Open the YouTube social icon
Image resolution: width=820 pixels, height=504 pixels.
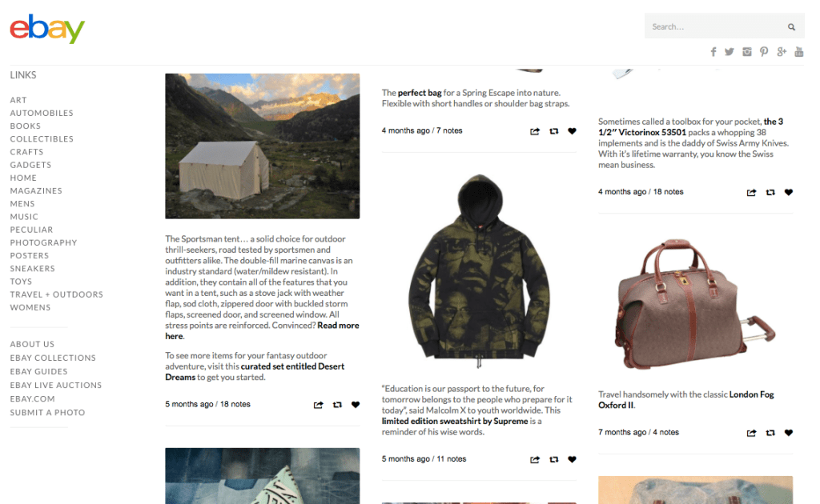point(799,52)
